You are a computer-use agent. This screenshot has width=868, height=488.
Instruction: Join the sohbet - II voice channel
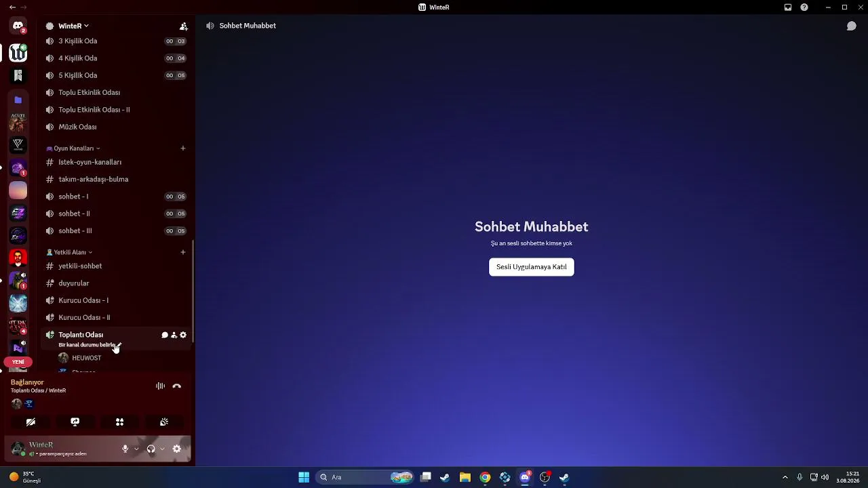[x=116, y=213]
